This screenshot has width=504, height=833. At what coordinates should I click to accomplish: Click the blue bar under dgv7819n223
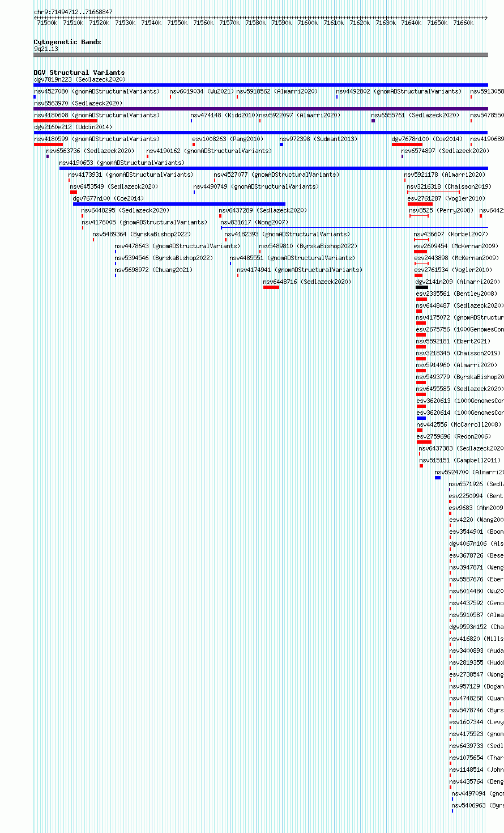(x=260, y=85)
